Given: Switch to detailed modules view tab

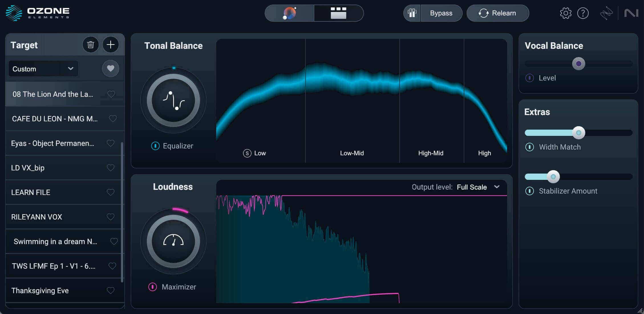Looking at the screenshot, I should [339, 13].
